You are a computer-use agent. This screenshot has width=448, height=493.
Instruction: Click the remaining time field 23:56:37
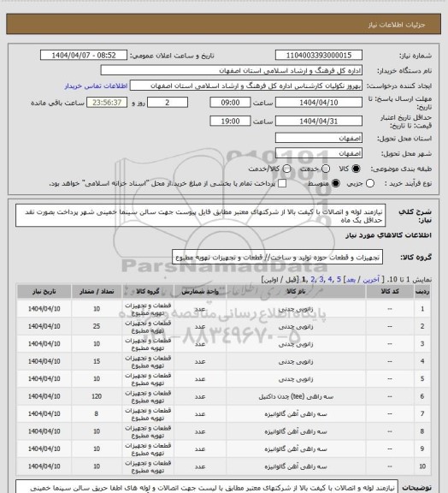pyautogui.click(x=107, y=103)
